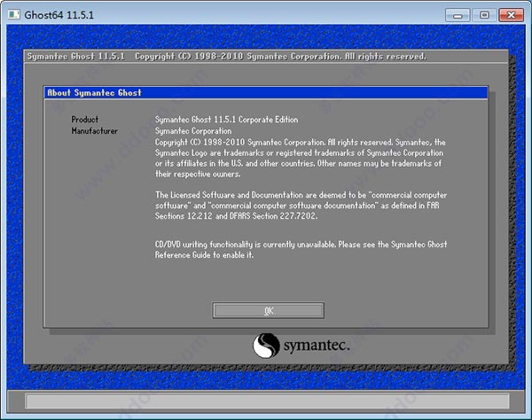Screen dimensions: 532x420
Task: Close the Ghost64 11.5.1 window
Action: pyautogui.click(x=511, y=15)
